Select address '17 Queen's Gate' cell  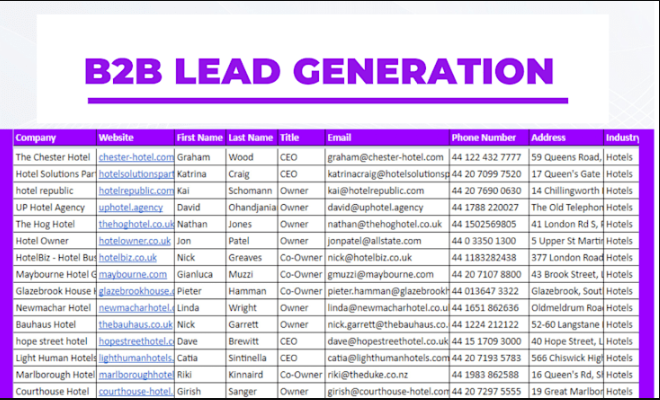[x=567, y=174]
